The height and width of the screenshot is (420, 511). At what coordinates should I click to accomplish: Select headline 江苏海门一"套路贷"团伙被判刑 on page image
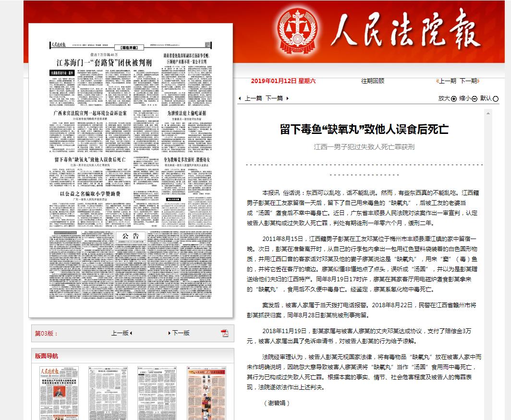(x=104, y=62)
